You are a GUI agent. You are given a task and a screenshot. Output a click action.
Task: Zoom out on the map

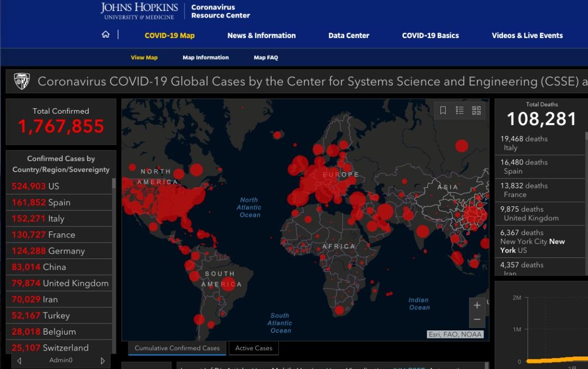pos(477,319)
